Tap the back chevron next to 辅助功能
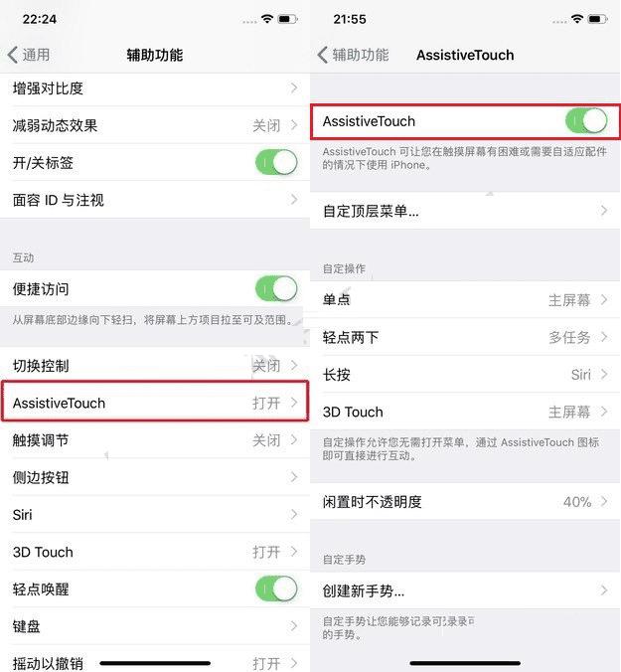This screenshot has width=621, height=672. tap(323, 55)
